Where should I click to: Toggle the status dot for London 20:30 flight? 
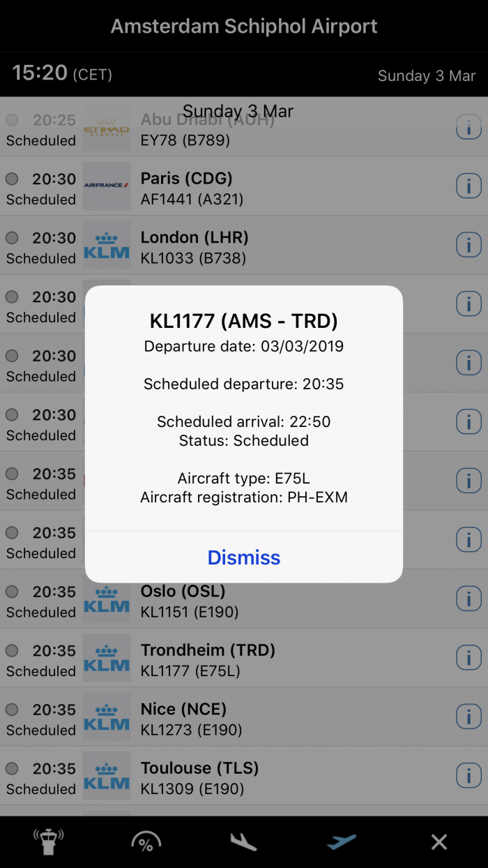click(x=12, y=238)
